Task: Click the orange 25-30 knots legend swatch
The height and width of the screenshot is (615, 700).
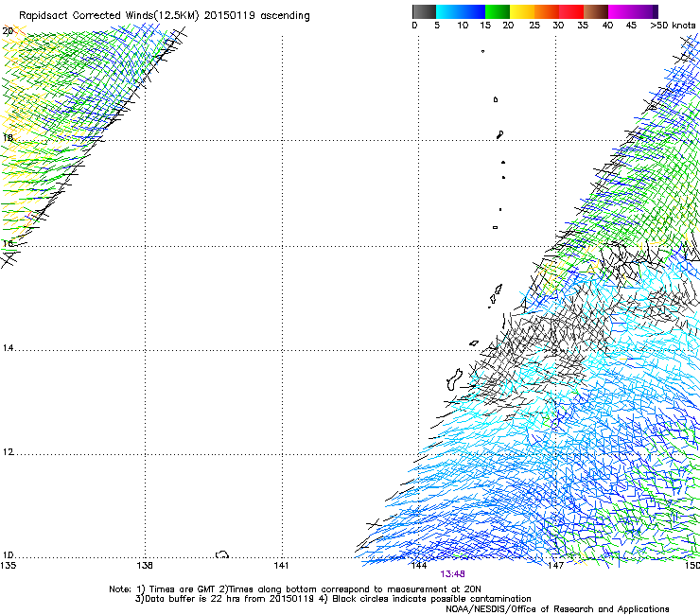Action: (x=547, y=11)
